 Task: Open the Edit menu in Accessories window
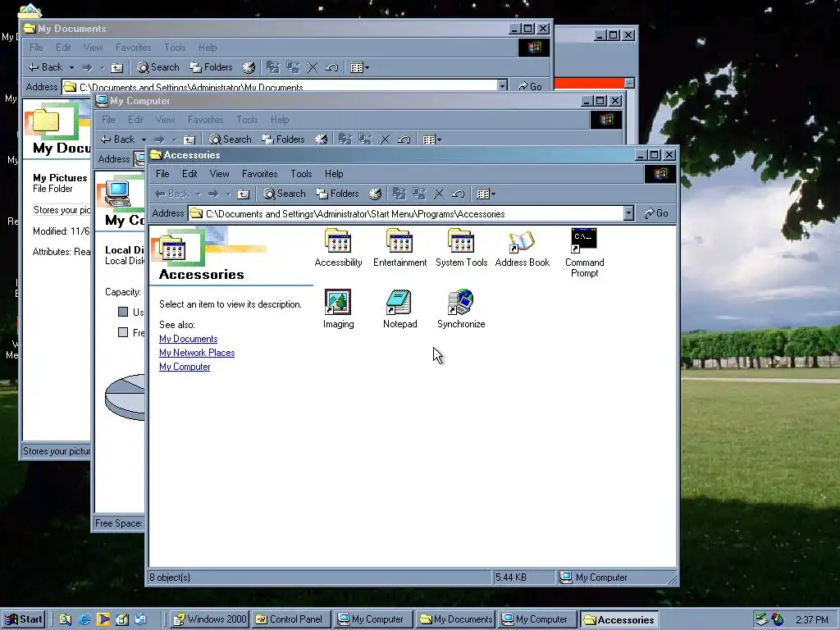pyautogui.click(x=189, y=174)
